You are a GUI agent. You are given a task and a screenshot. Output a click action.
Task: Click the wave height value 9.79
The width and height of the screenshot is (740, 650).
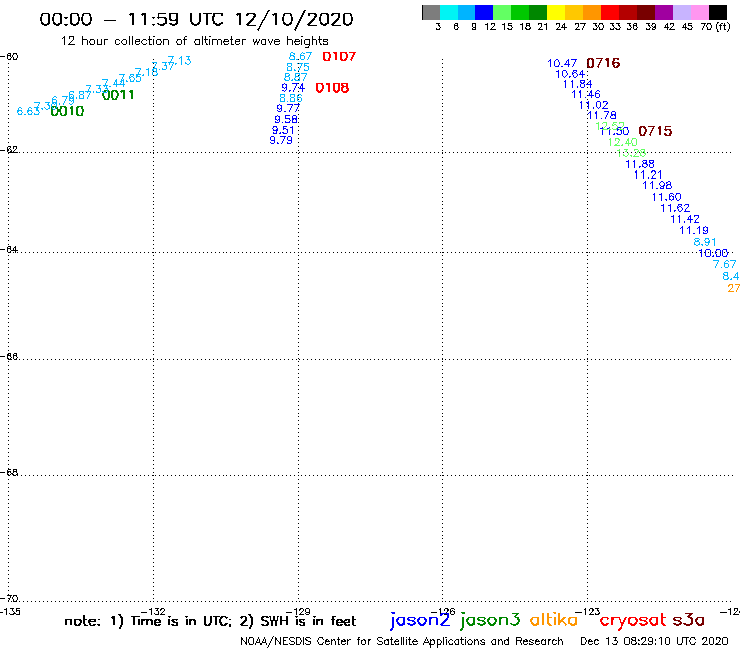coord(281,140)
